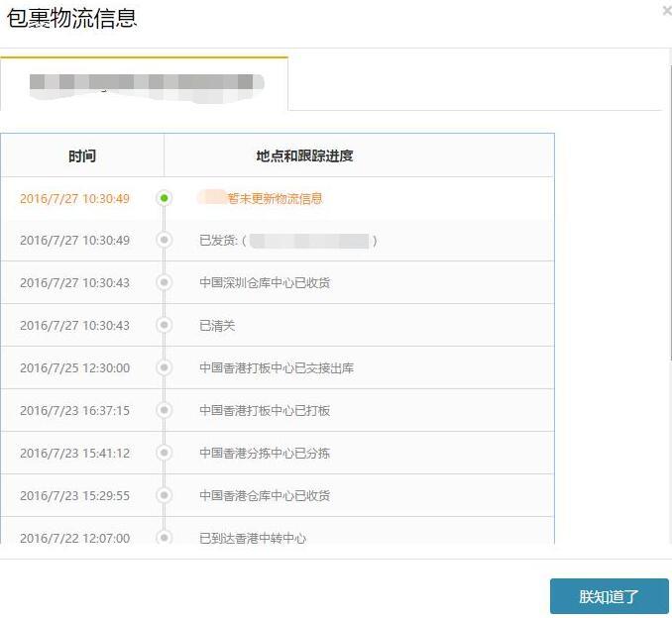Screen dimensions: 672x618
Task: Click the orange 暂未更新物流信息 status text
Action: (275, 198)
